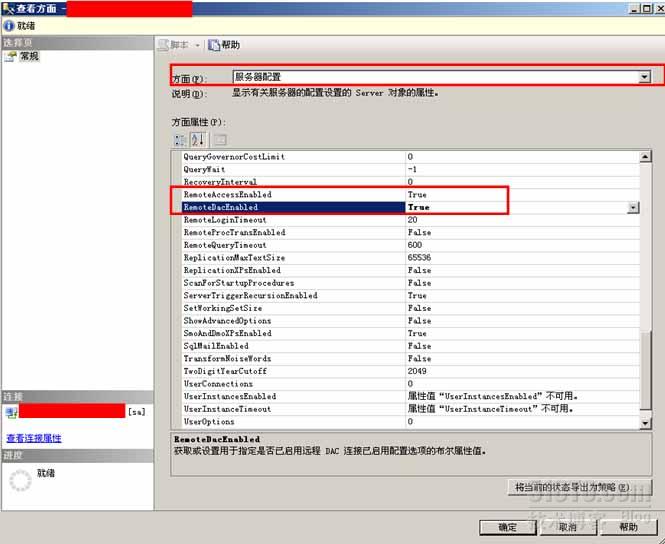This screenshot has width=665, height=544.
Task: Click the Script (脚本) toolbar icon
Action: (x=163, y=45)
